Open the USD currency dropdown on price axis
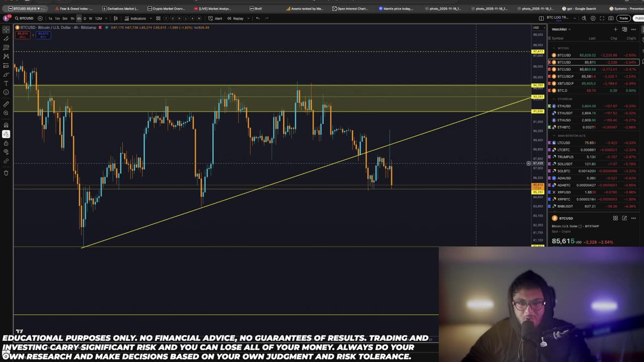 pos(538,27)
